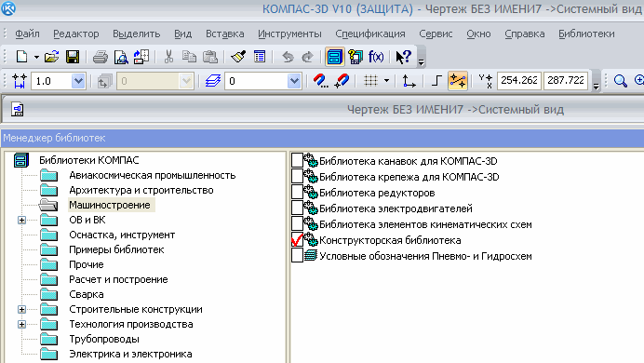Open grid options dropdown arrow
The width and height of the screenshot is (644, 363).
[386, 81]
